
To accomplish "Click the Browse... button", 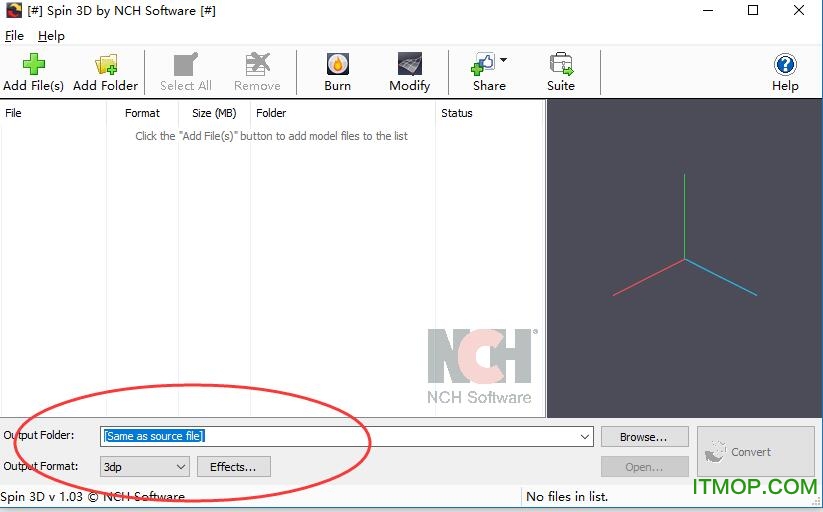I will 644,437.
